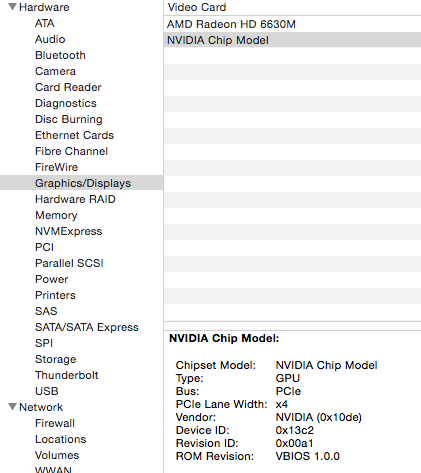The image size is (421, 473).
Task: Select Audio in the sidebar
Action: click(50, 39)
